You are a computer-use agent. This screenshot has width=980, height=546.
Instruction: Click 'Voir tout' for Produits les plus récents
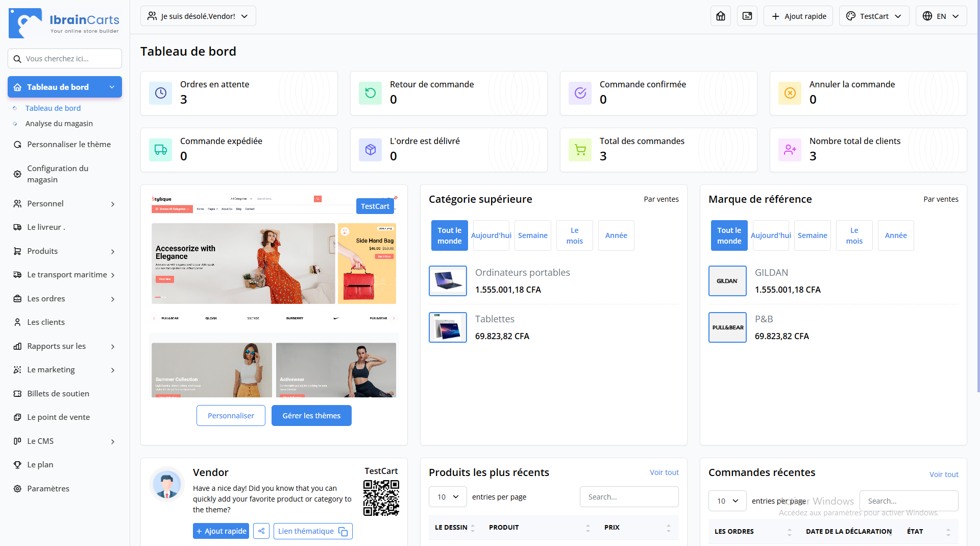coord(664,472)
